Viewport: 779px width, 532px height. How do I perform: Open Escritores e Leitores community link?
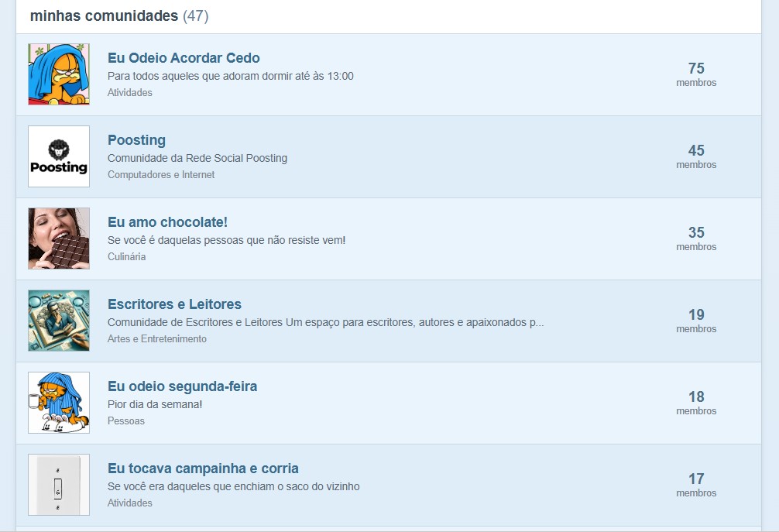(x=174, y=304)
